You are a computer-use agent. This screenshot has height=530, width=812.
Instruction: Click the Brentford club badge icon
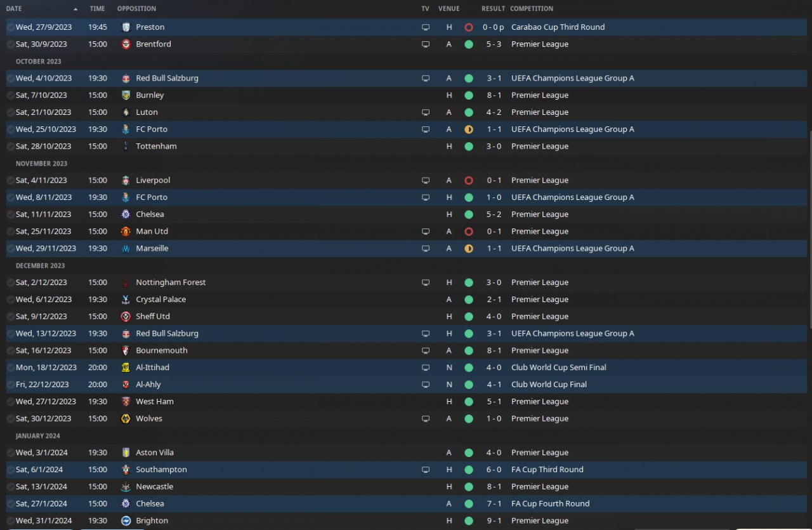(126, 44)
